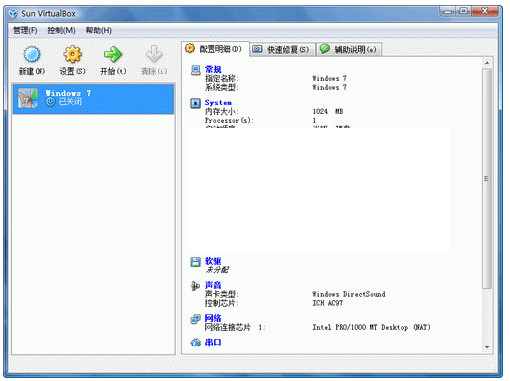Click the 网络连接芯片 1 adapter label
510x381 pixels.
click(x=235, y=327)
